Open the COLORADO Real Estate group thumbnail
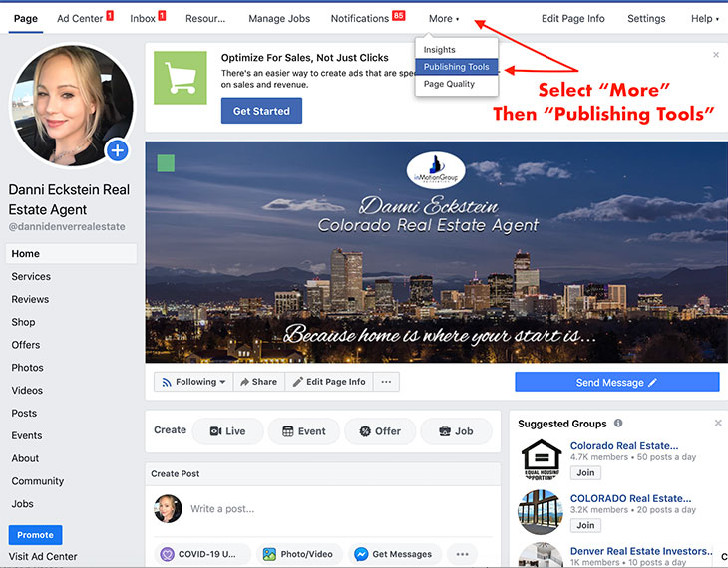 540,512
